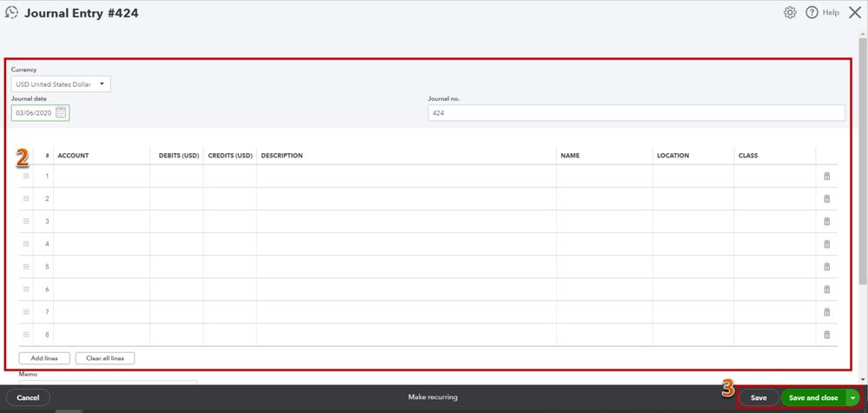Grab the drag handle of row 5
The width and height of the screenshot is (868, 413).
[x=26, y=267]
